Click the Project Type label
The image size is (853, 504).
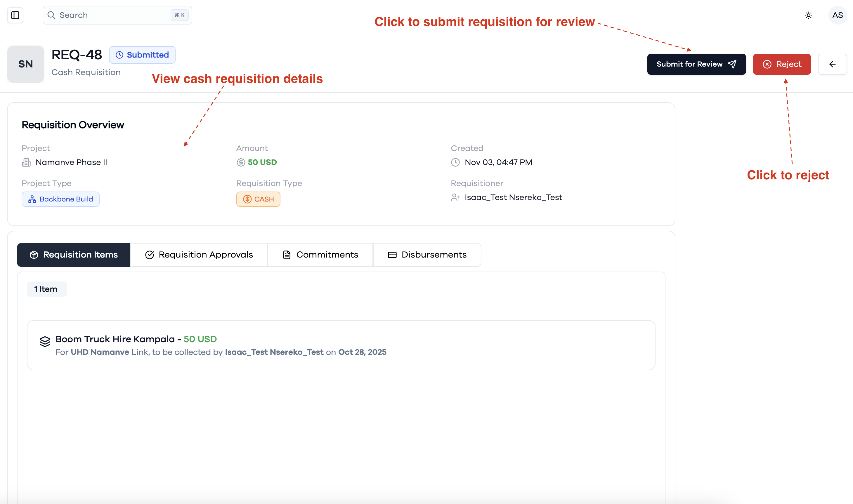coord(46,183)
